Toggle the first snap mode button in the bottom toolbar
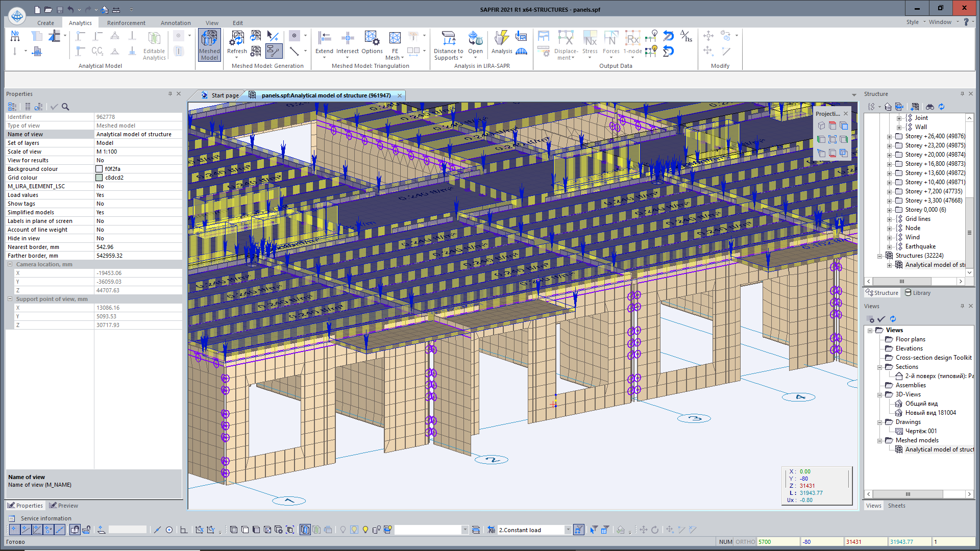The height and width of the screenshot is (551, 980). coord(14,530)
